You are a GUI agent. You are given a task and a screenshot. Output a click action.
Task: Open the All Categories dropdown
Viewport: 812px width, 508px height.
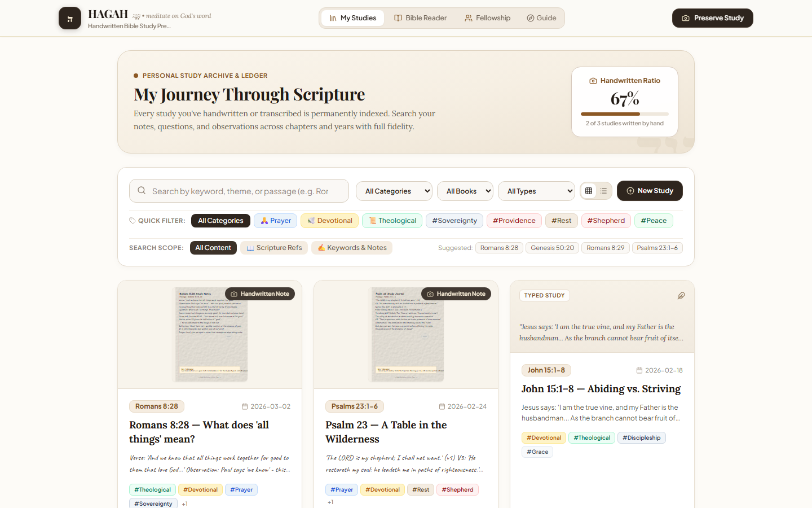(394, 191)
